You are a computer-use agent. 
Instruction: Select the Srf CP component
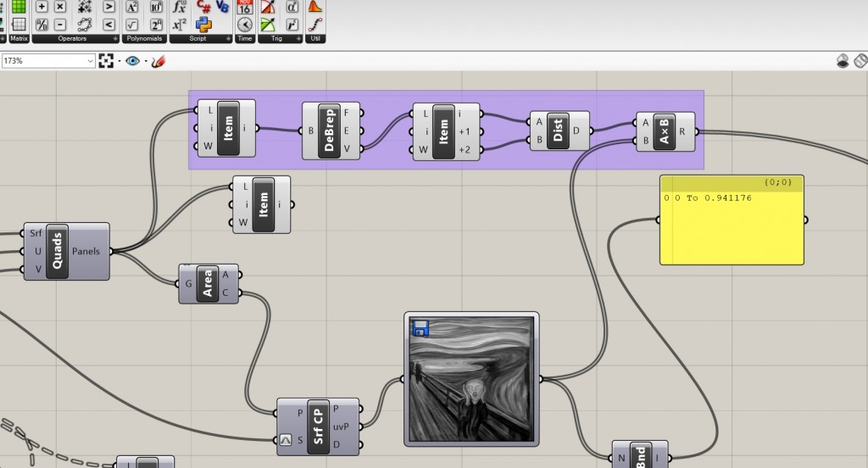pos(318,427)
